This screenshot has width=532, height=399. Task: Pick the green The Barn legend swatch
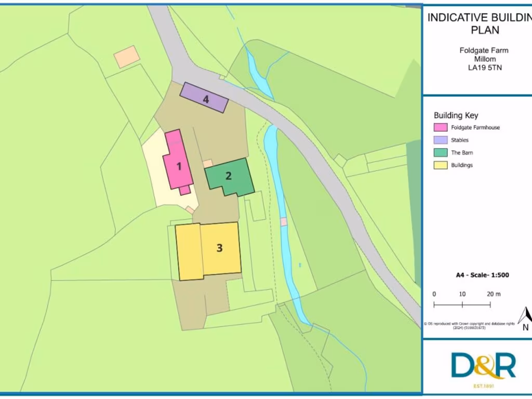(440, 153)
